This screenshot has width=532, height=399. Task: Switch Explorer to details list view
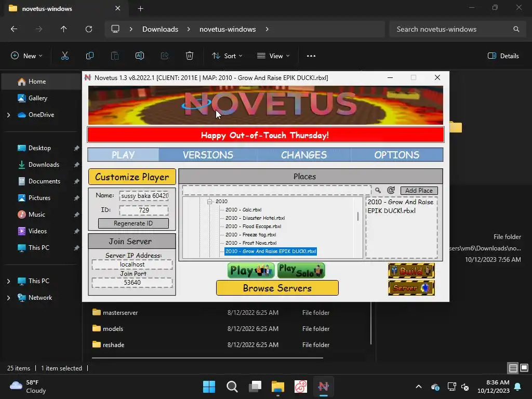click(x=513, y=368)
